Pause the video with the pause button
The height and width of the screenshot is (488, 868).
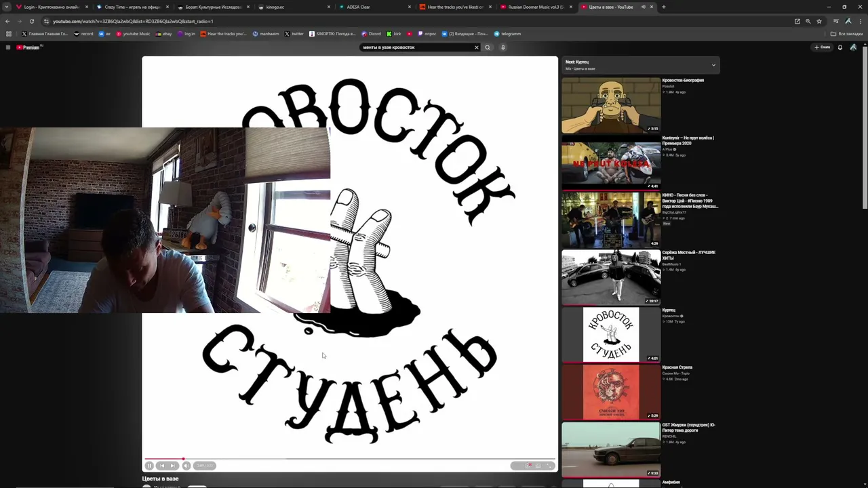tap(149, 466)
